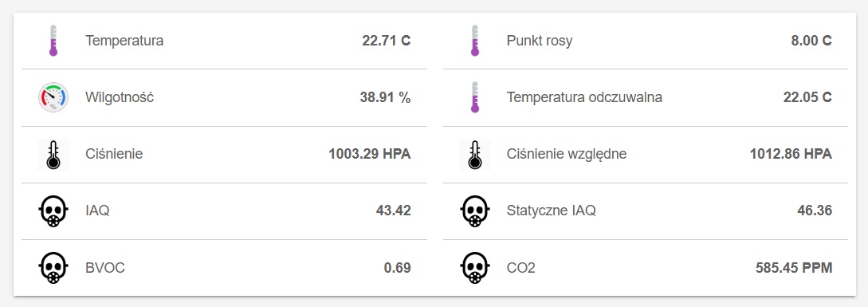The image size is (868, 307).
Task: Click the 22.71 C temperature value
Action: (387, 41)
